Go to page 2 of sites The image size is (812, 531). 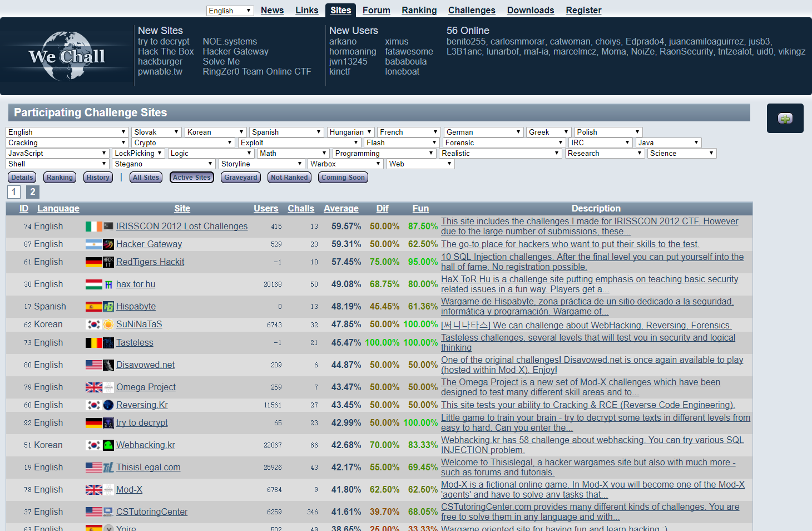33,192
